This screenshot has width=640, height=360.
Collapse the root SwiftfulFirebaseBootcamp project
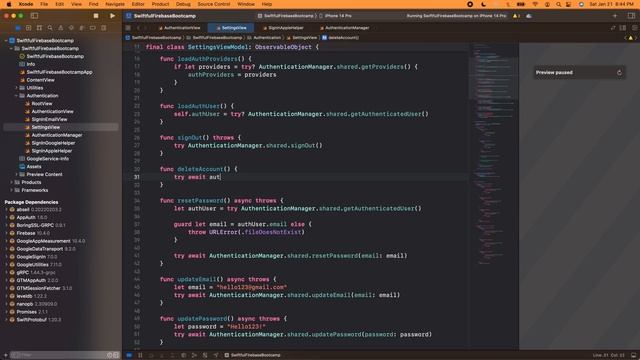point(6,40)
